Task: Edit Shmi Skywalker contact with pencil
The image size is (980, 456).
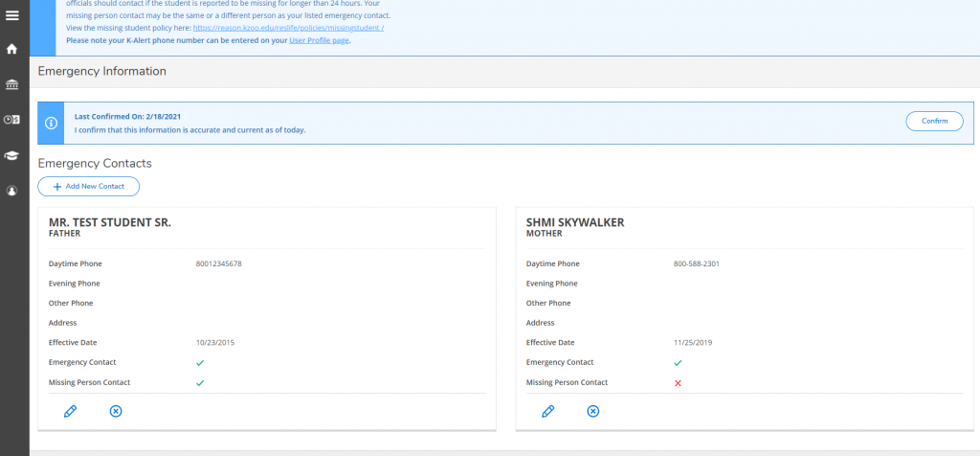Action: 547,411
